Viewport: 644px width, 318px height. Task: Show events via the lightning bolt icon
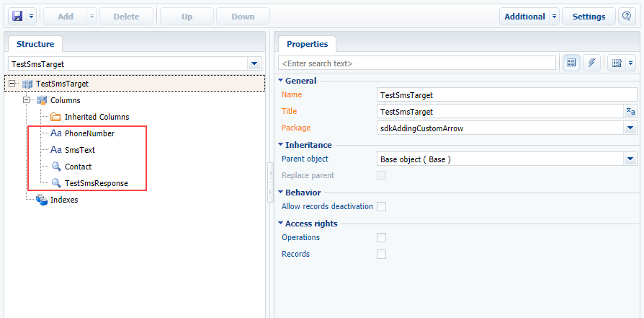click(x=592, y=63)
